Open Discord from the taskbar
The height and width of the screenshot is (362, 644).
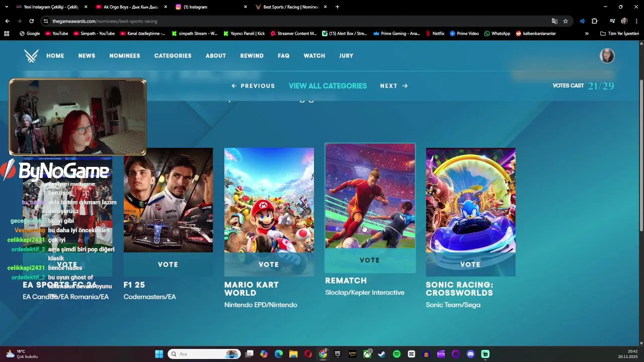[x=470, y=354]
